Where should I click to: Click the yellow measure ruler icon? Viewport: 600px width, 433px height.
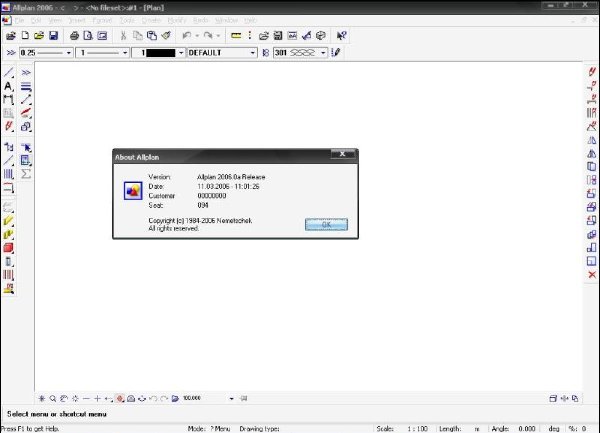click(x=236, y=36)
